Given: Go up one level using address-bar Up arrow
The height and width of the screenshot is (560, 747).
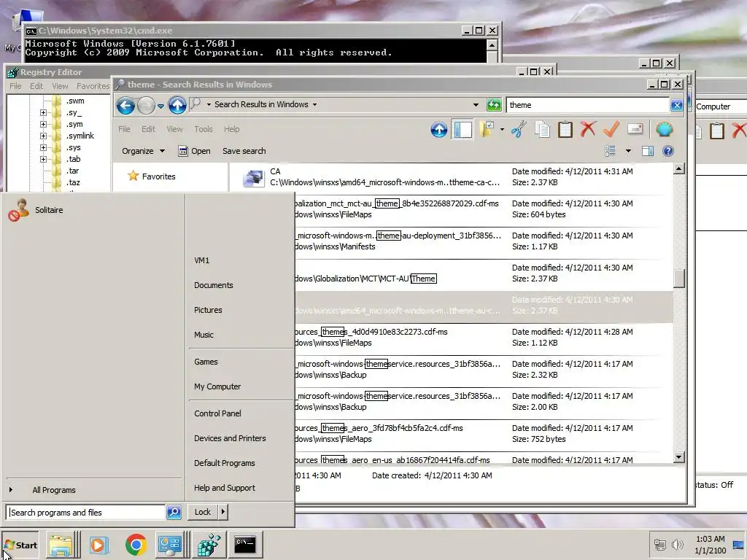Looking at the screenshot, I should [177, 105].
